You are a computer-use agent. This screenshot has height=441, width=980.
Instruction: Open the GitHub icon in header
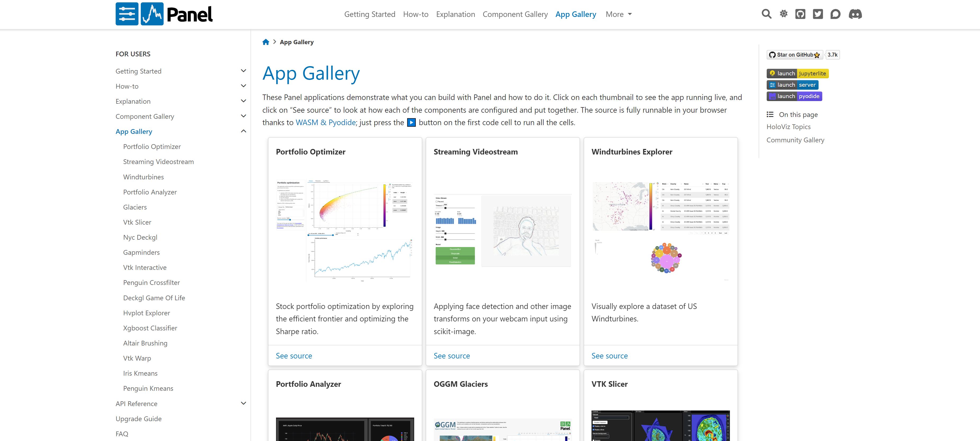[800, 14]
